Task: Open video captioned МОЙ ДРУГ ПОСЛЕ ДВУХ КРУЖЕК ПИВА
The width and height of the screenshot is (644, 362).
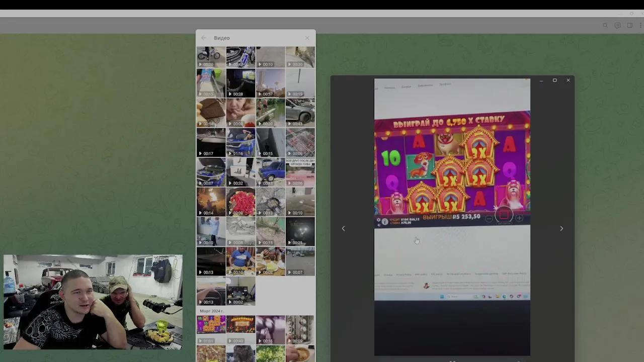Action: (x=300, y=172)
